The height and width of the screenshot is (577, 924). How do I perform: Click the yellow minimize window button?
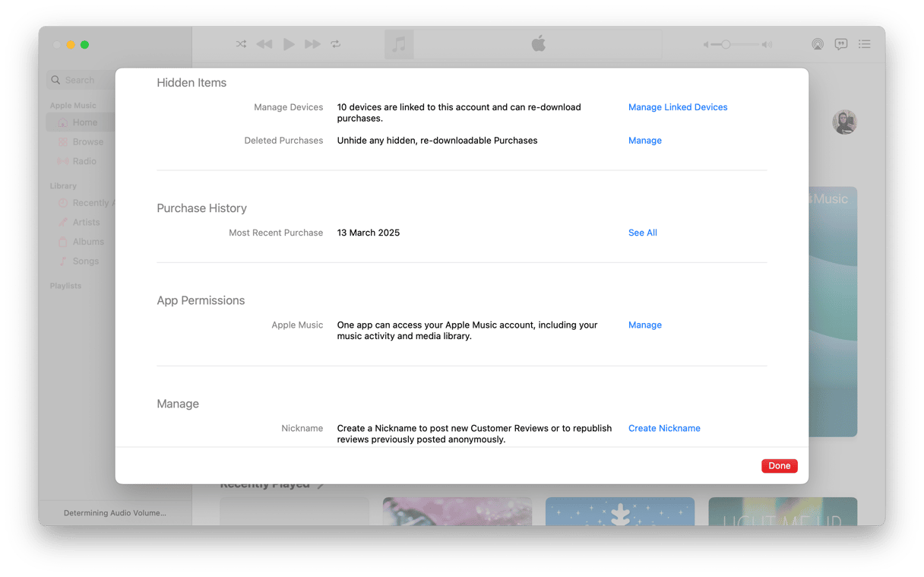(x=71, y=45)
